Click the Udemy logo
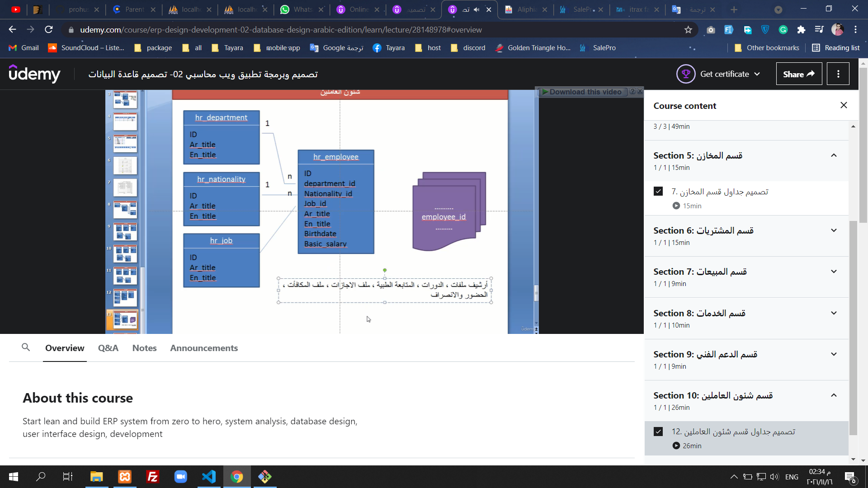 [34, 74]
